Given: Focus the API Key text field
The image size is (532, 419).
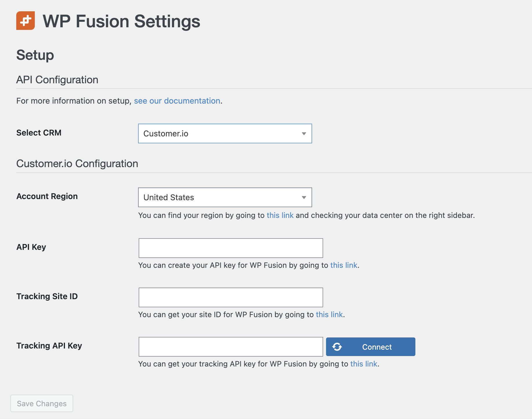Looking at the screenshot, I should tap(231, 248).
